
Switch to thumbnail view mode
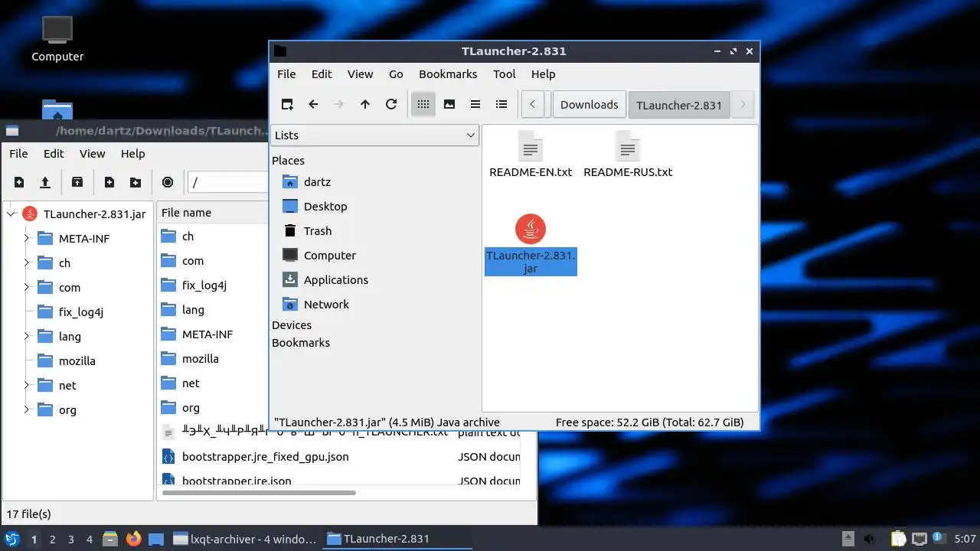[x=449, y=104]
